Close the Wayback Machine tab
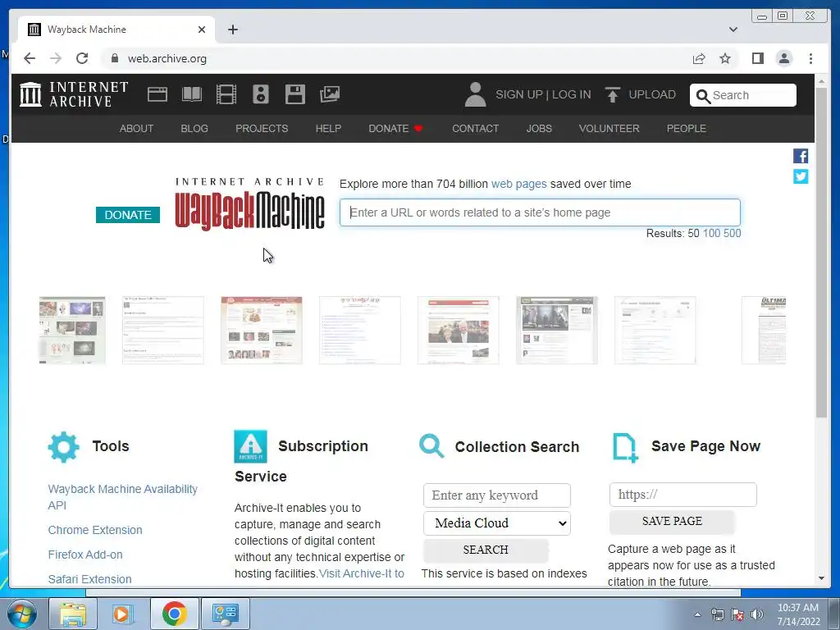 202,30
